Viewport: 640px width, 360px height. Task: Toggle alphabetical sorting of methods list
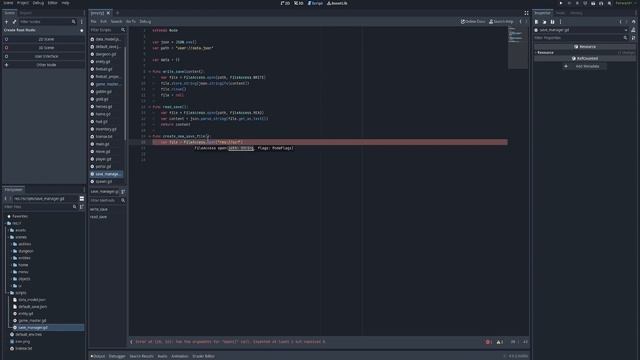pos(123,191)
